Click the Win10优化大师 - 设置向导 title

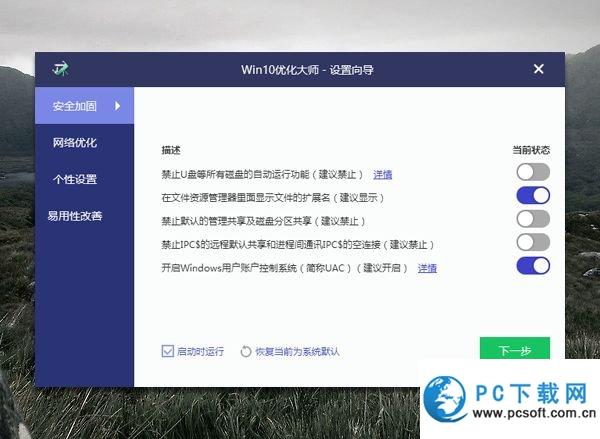pyautogui.click(x=307, y=70)
